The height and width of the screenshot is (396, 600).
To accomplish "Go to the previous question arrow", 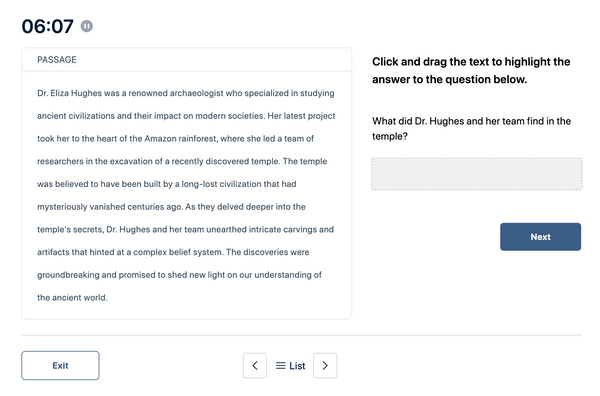I will [x=255, y=365].
